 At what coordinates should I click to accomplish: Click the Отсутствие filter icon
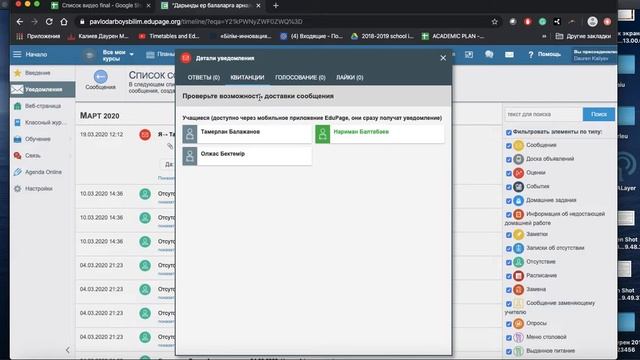pos(518,262)
